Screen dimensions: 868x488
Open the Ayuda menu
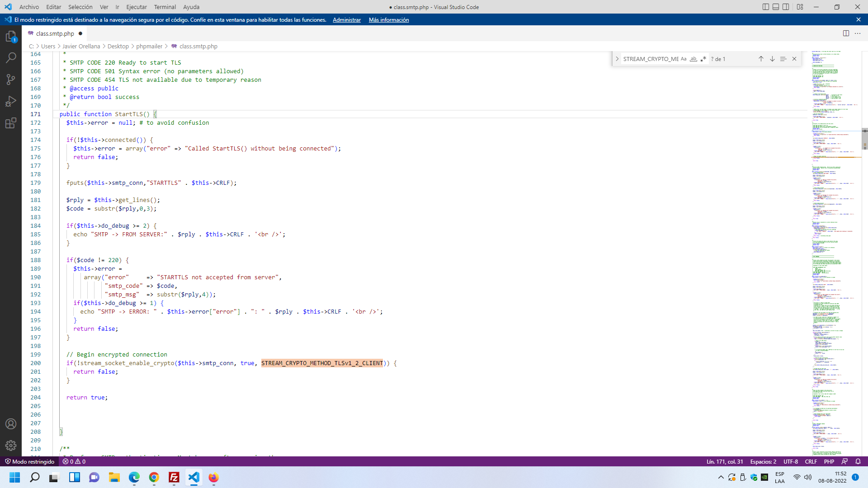[x=191, y=7]
